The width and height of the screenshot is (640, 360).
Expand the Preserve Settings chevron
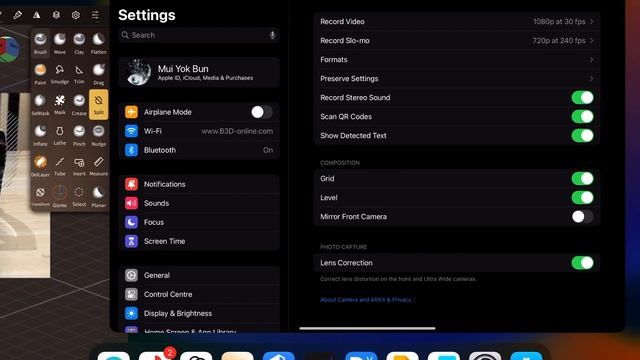click(x=591, y=78)
